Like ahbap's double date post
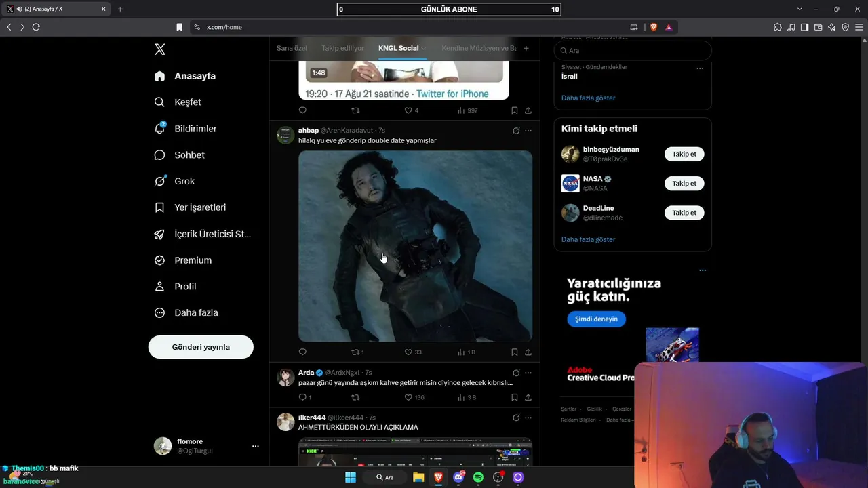 [408, 352]
